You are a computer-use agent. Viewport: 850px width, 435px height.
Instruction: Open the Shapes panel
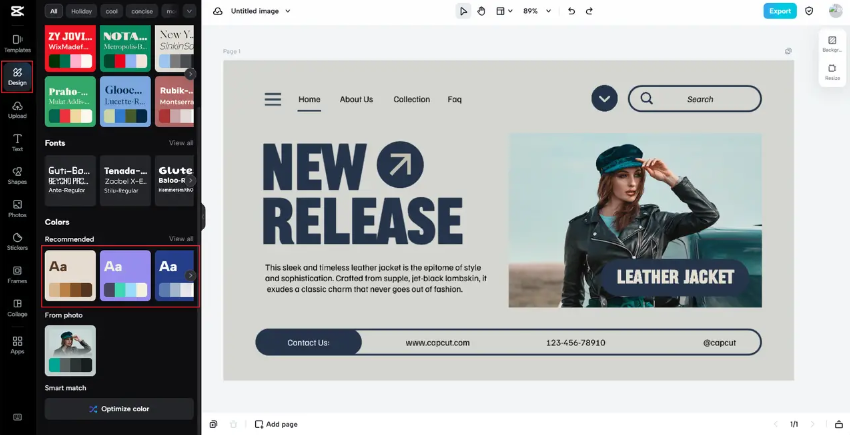(x=17, y=176)
